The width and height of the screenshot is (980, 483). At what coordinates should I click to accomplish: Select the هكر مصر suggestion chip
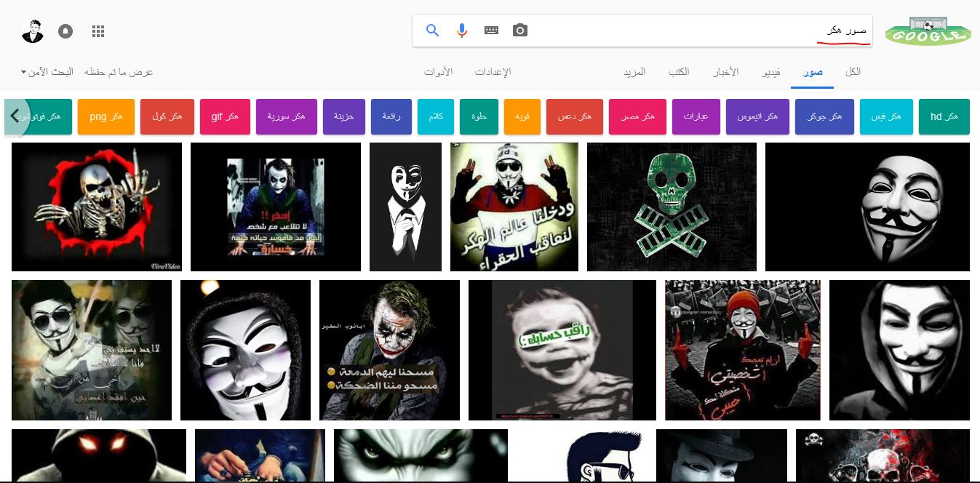tap(637, 117)
